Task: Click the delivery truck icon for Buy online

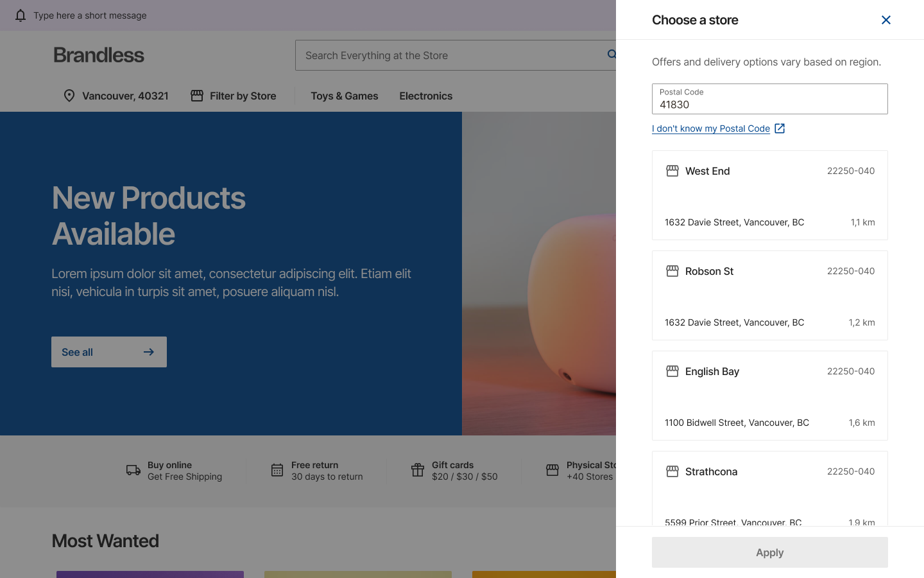Action: pyautogui.click(x=133, y=471)
